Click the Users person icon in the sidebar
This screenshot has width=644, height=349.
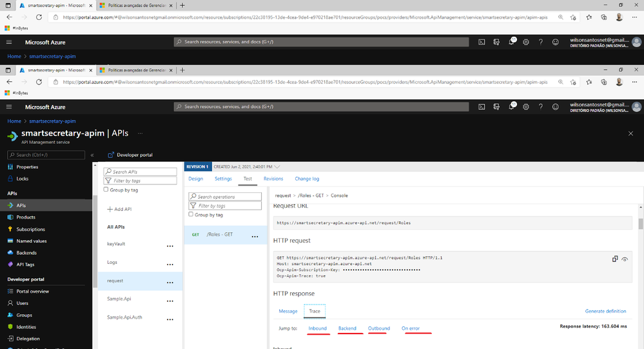10,303
